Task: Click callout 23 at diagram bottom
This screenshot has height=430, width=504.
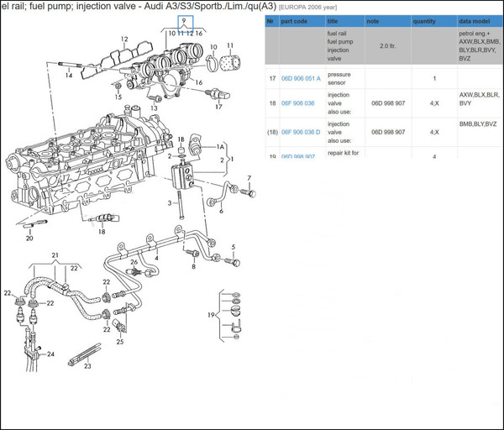Action: [87, 366]
